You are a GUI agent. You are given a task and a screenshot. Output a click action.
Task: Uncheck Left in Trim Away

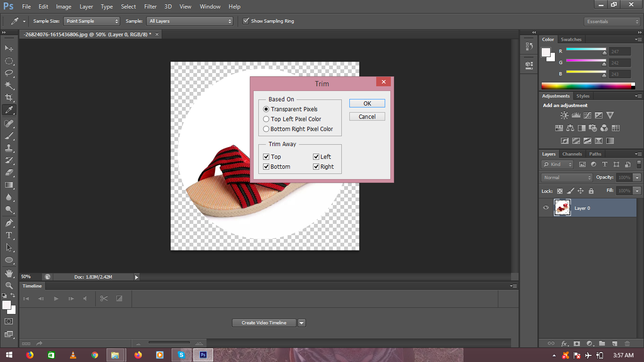click(x=316, y=156)
